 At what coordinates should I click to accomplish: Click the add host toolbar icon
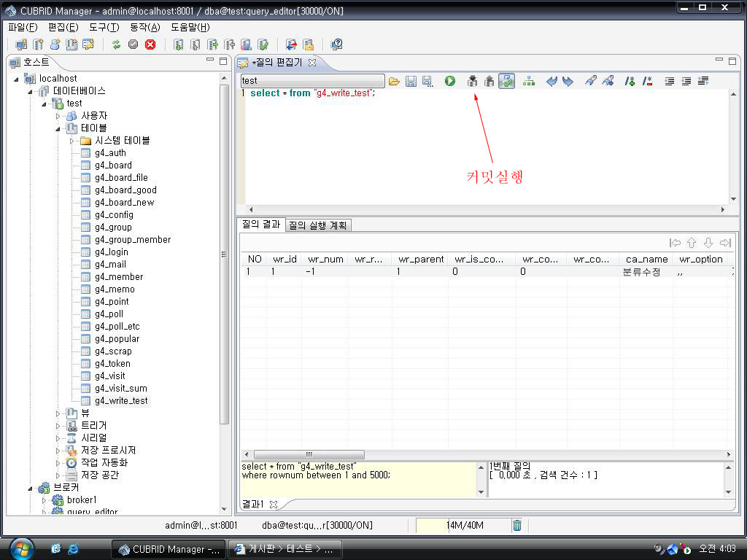(x=21, y=44)
